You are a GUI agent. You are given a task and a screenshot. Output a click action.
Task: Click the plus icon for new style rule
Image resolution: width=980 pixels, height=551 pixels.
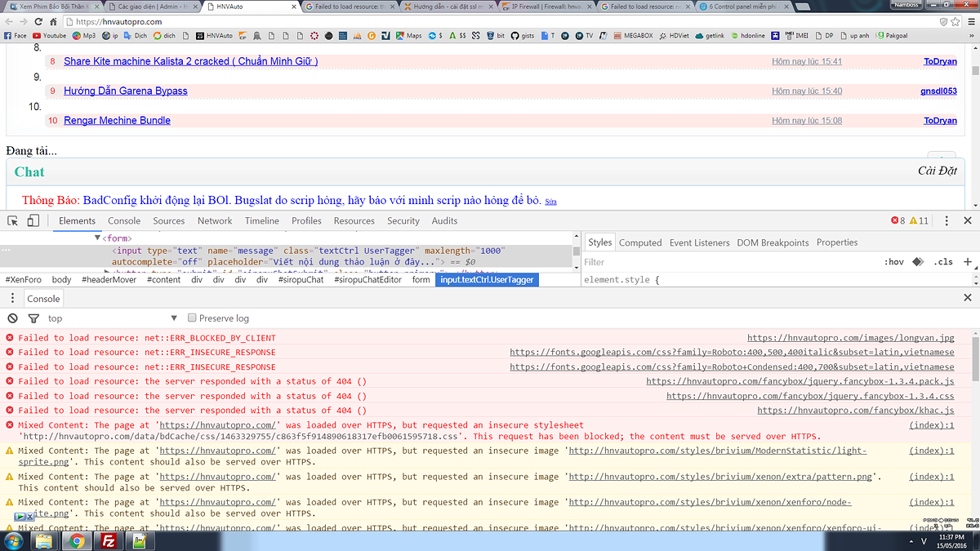(x=968, y=262)
